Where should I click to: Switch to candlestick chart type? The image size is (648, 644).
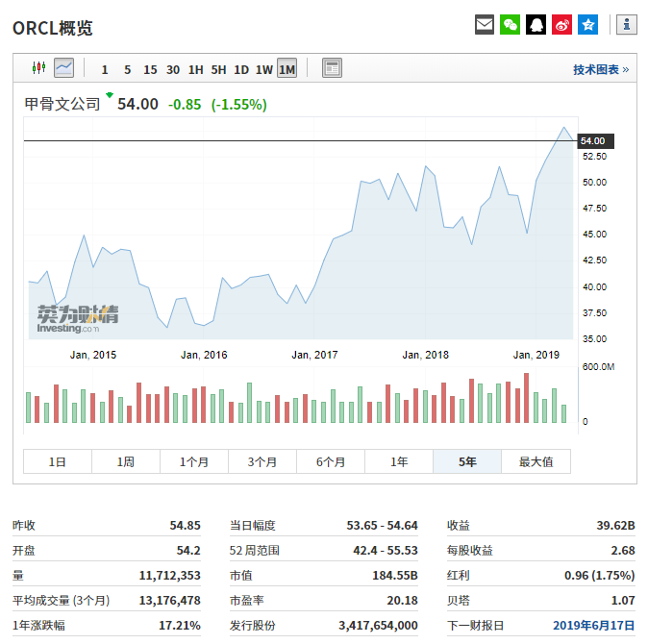tap(38, 67)
